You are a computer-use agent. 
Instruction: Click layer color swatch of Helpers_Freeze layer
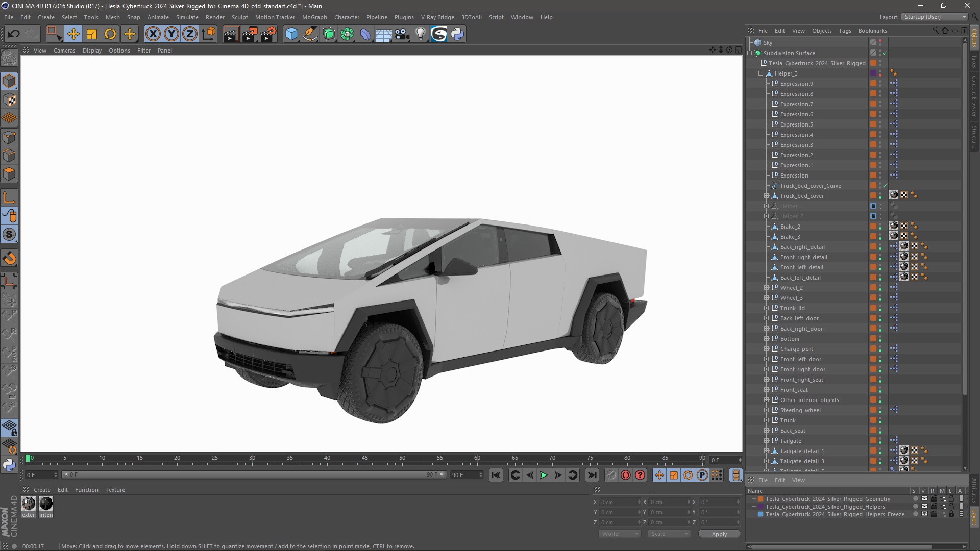[761, 514]
